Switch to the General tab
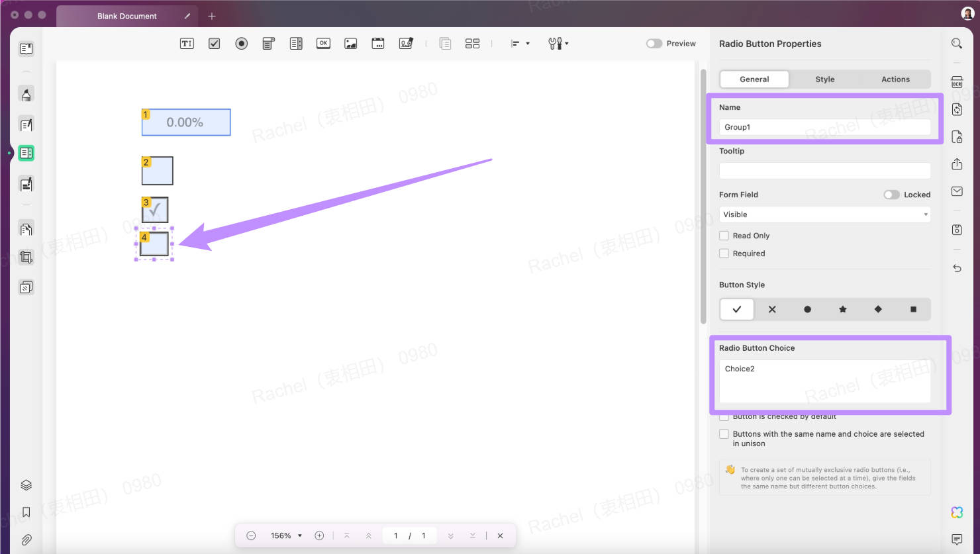Image resolution: width=980 pixels, height=554 pixels. [754, 79]
